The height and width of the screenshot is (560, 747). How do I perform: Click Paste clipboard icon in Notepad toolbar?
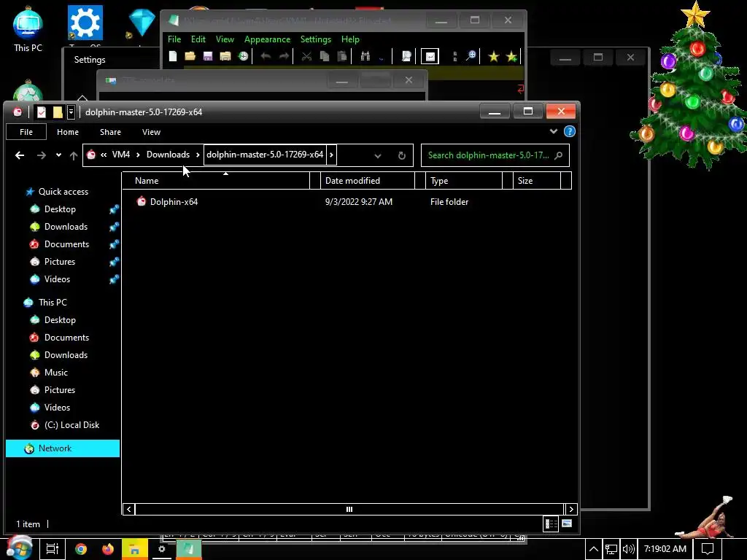tap(341, 56)
